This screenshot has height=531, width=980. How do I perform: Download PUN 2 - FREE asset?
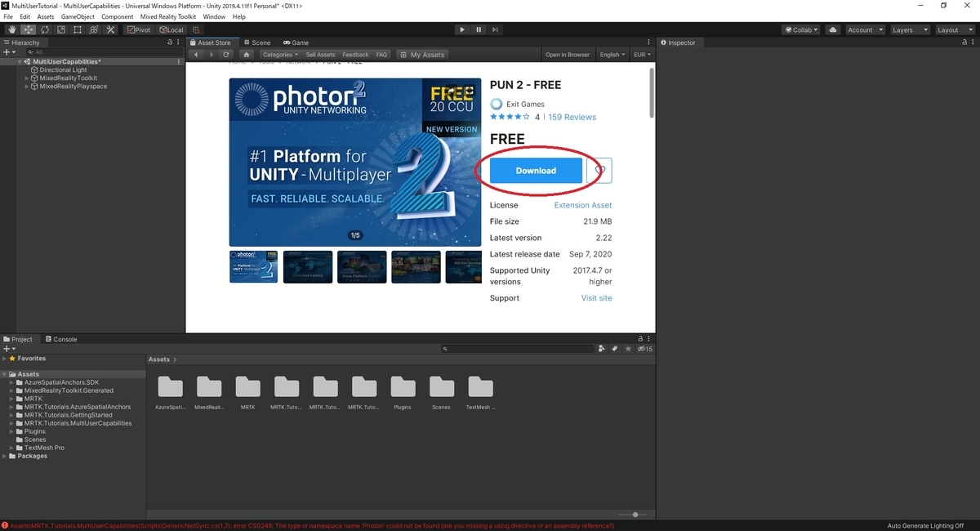(536, 171)
